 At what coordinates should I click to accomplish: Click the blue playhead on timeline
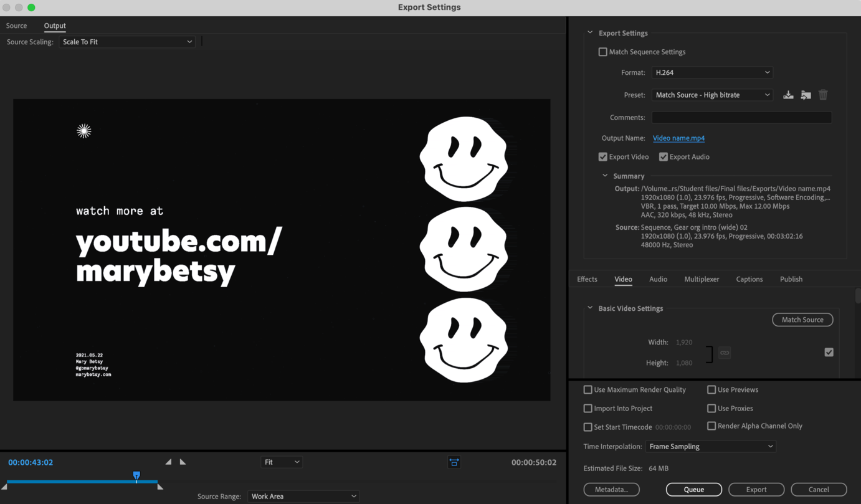tap(136, 476)
